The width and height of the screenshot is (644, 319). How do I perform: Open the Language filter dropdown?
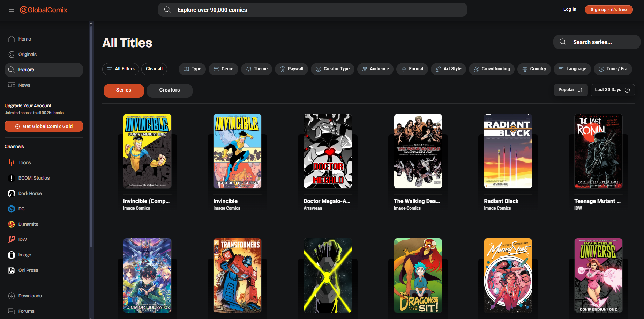(x=572, y=69)
